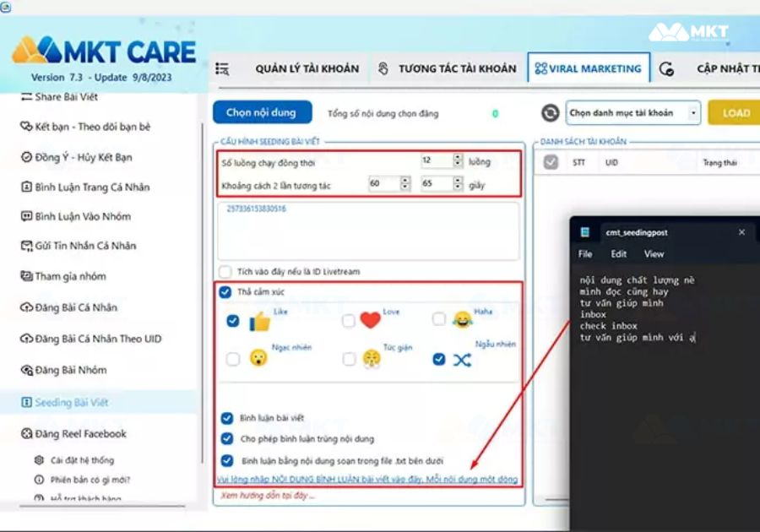Screen dimensions: 760x532
Task: Select the Like thumbs-up reaction icon
Action: pos(259,321)
